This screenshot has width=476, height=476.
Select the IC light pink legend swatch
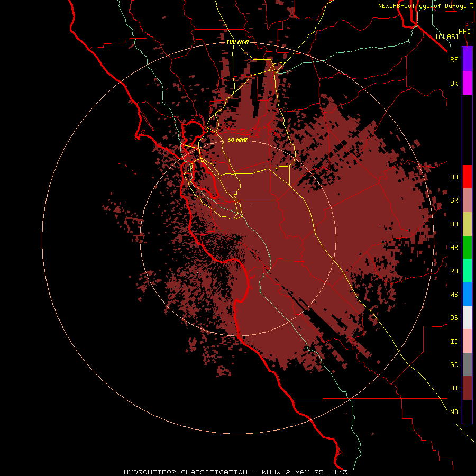467,341
